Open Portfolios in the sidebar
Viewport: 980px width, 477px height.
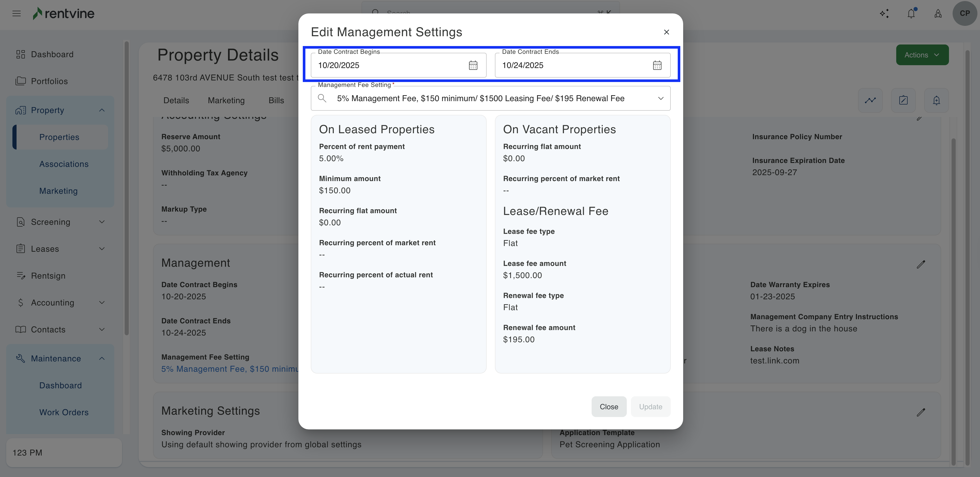(x=49, y=81)
